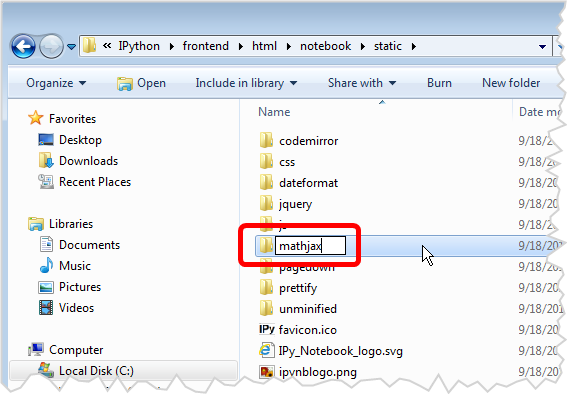
Task: Click static in the address path
Action: click(x=388, y=46)
